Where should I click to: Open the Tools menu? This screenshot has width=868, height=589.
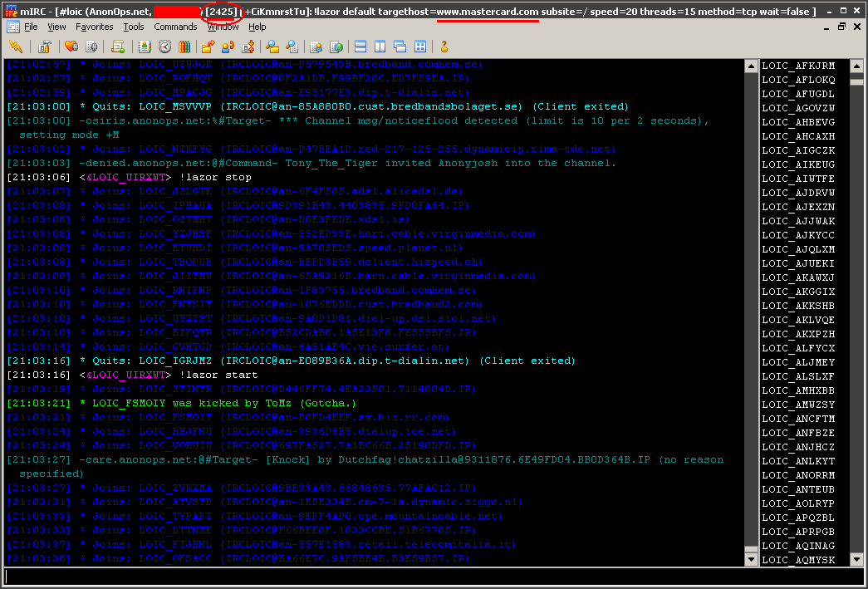(x=134, y=27)
